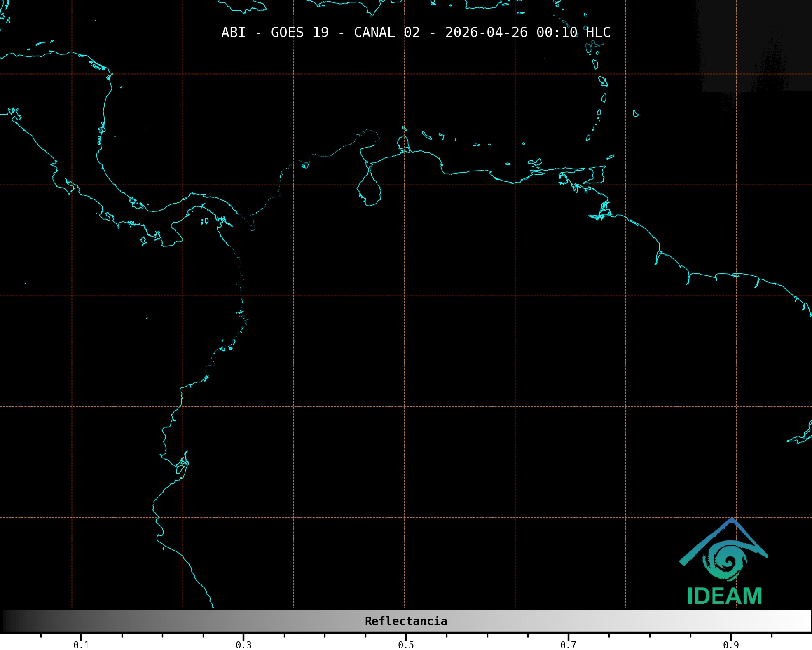Click Lake Maracaibo outline on map
This screenshot has height=650, width=812.
369,190
